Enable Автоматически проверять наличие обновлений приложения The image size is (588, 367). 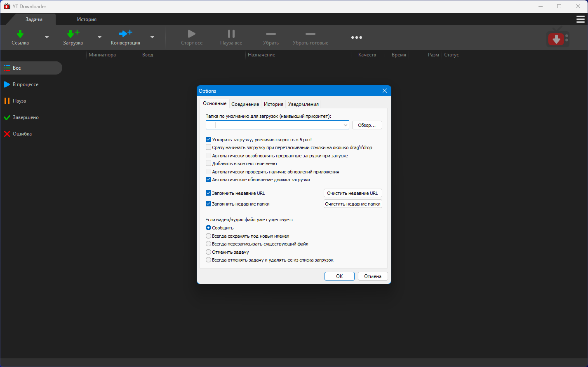pyautogui.click(x=208, y=172)
